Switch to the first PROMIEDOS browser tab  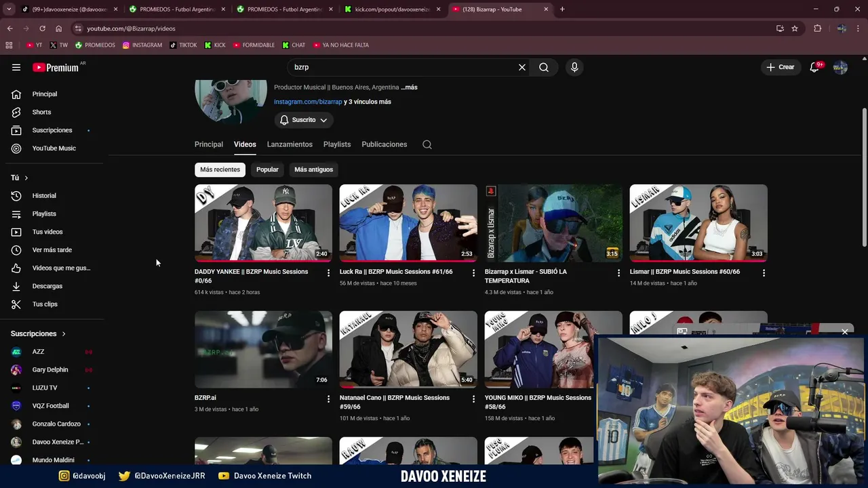coord(178,9)
